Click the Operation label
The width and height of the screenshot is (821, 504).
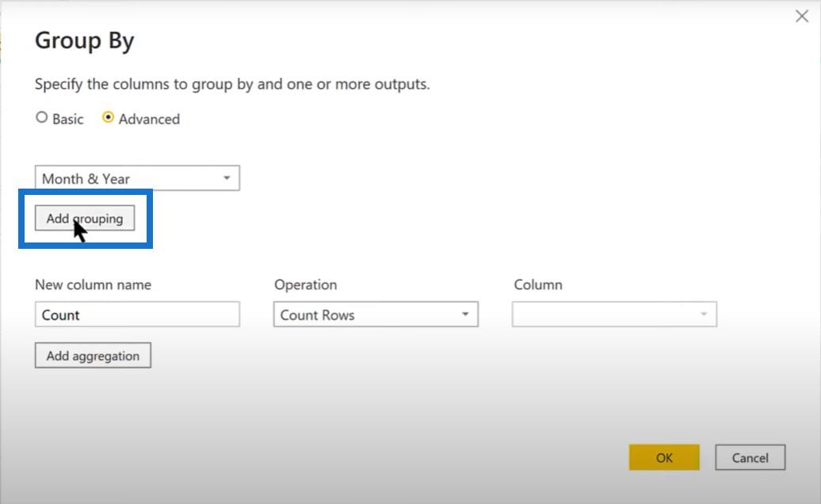coord(306,284)
